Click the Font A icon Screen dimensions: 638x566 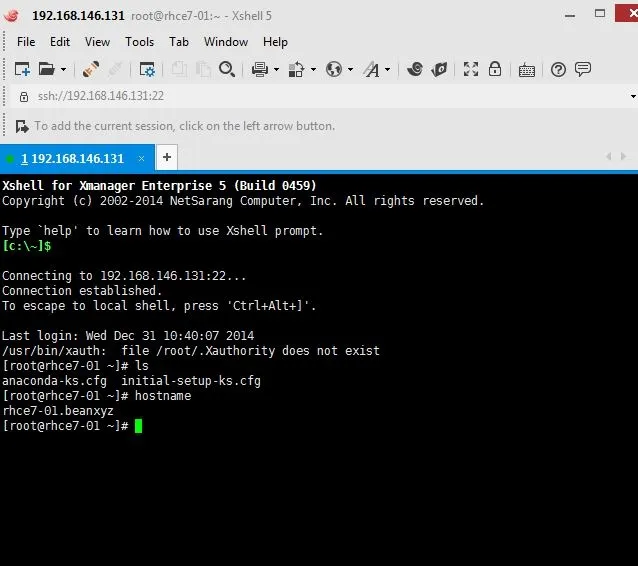371,69
